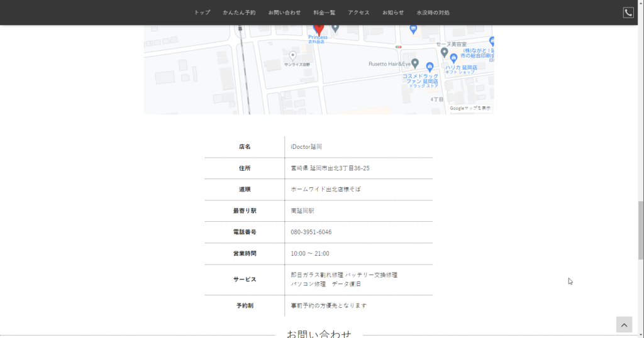644x338 pixels.
Task: Click the サンライズ田野 map marker
Action: (292, 55)
